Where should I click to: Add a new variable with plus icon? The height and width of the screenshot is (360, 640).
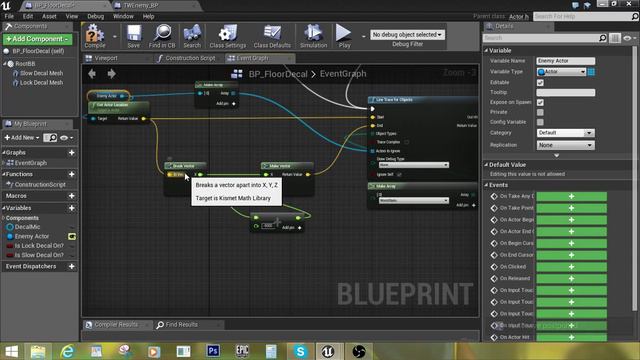72,208
